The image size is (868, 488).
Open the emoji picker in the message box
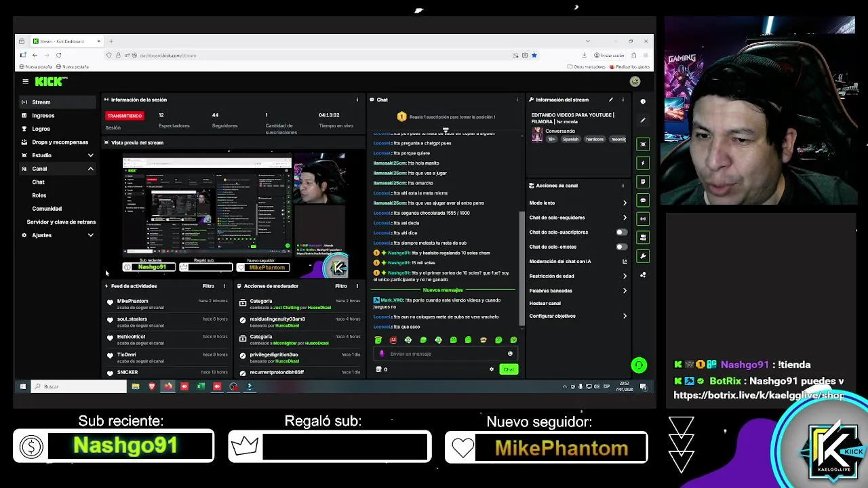[510, 354]
